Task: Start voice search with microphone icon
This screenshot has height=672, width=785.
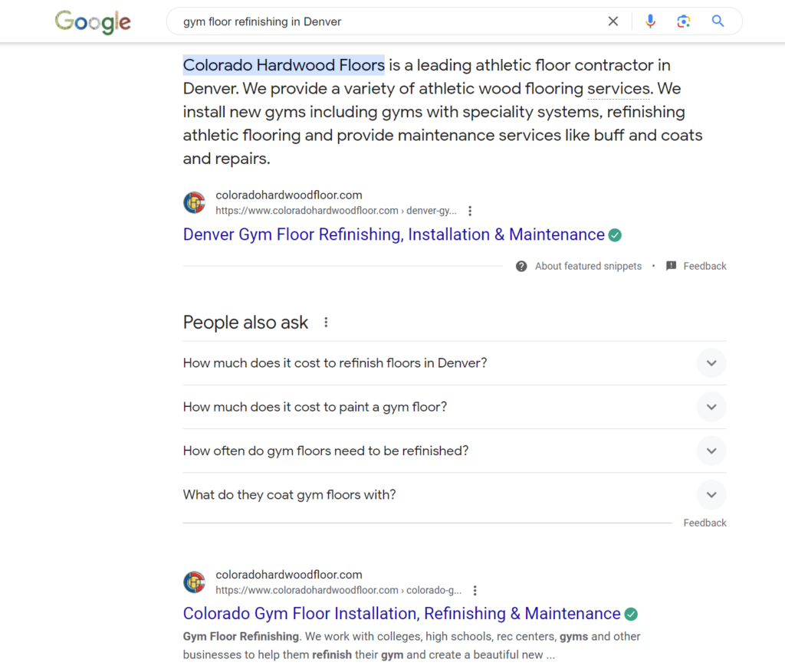Action: pyautogui.click(x=650, y=21)
